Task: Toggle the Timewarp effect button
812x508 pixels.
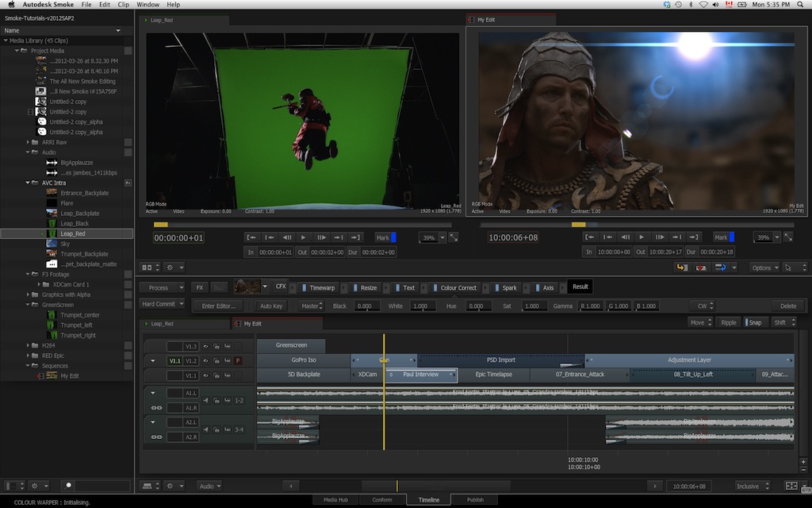Action: coord(319,287)
